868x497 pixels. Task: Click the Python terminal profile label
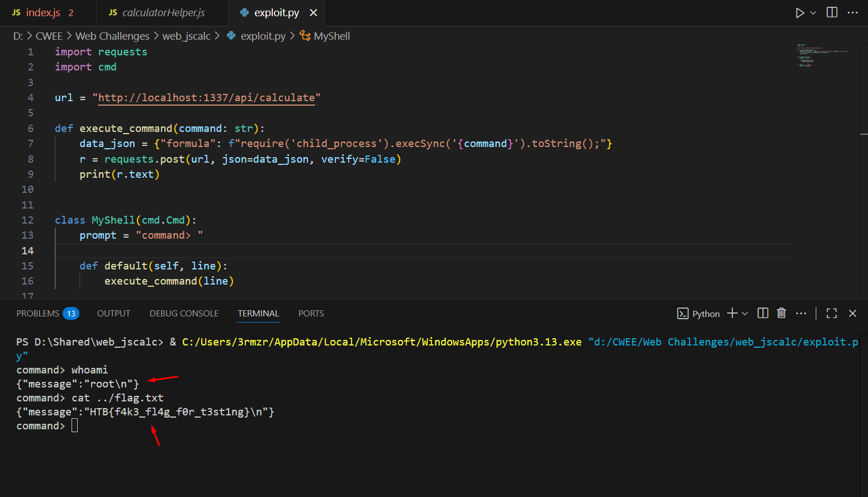(705, 314)
